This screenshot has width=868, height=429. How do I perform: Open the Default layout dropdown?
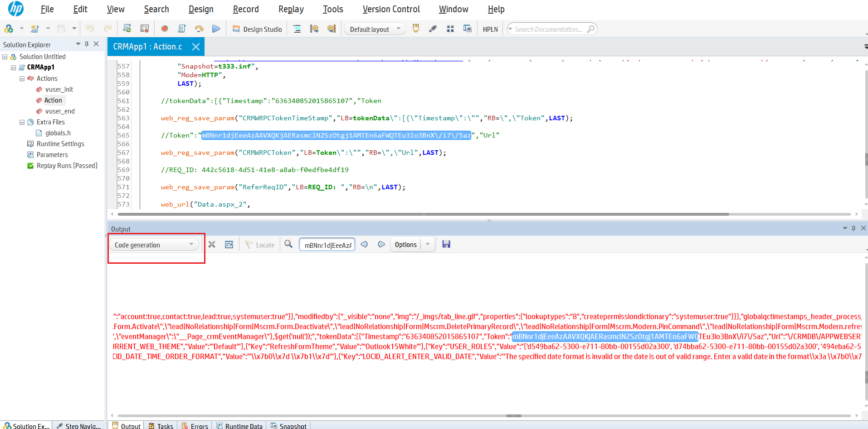(x=375, y=29)
